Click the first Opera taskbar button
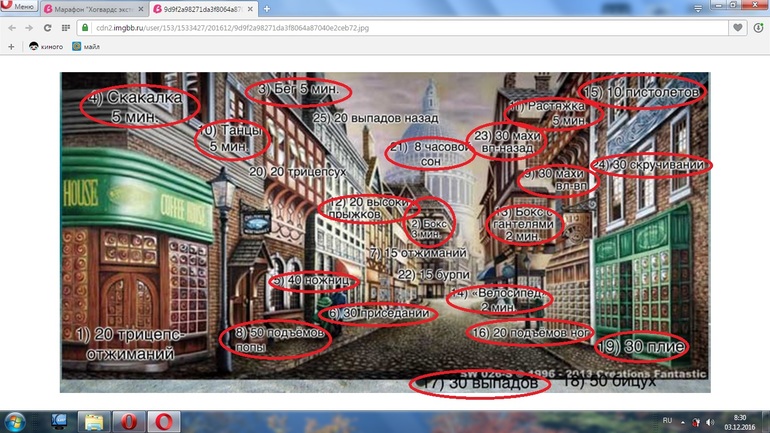Image resolution: width=770 pixels, height=433 pixels. (x=129, y=422)
